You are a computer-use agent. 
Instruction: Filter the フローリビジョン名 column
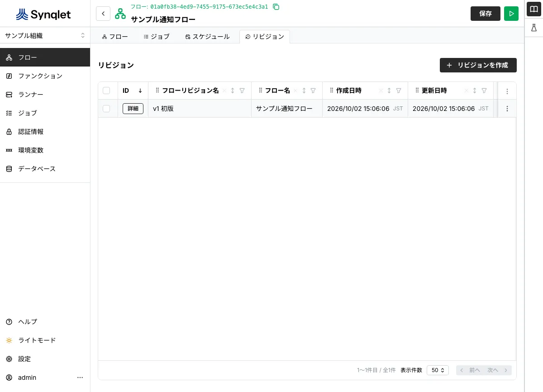point(242,91)
